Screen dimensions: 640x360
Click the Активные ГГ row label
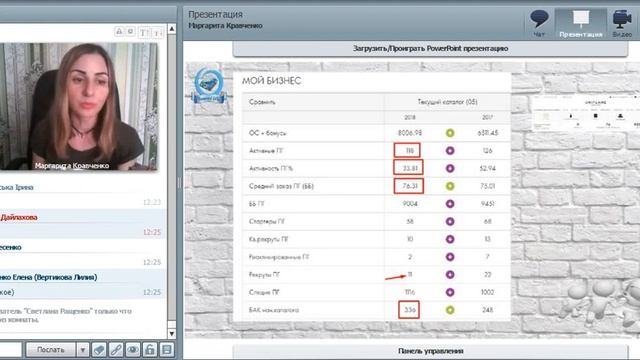pos(266,151)
